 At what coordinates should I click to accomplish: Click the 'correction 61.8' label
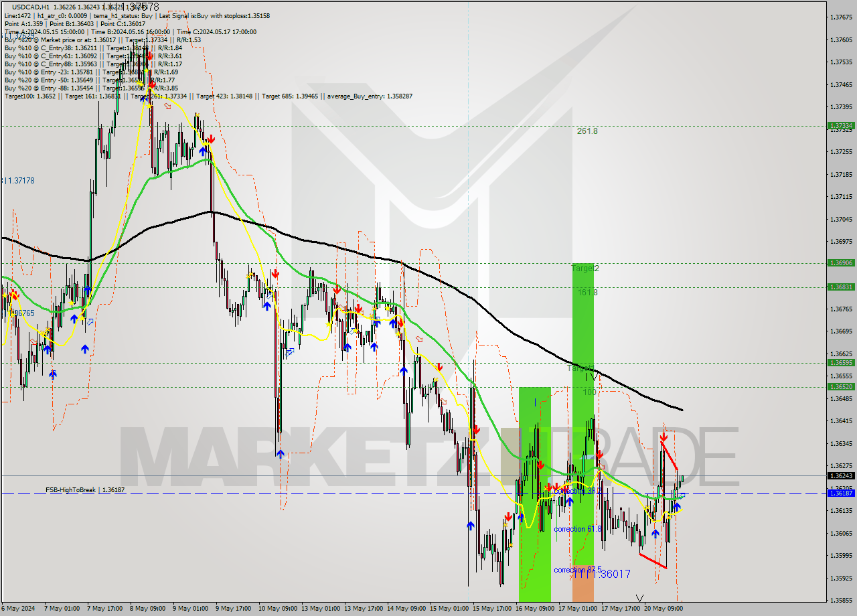click(x=578, y=529)
